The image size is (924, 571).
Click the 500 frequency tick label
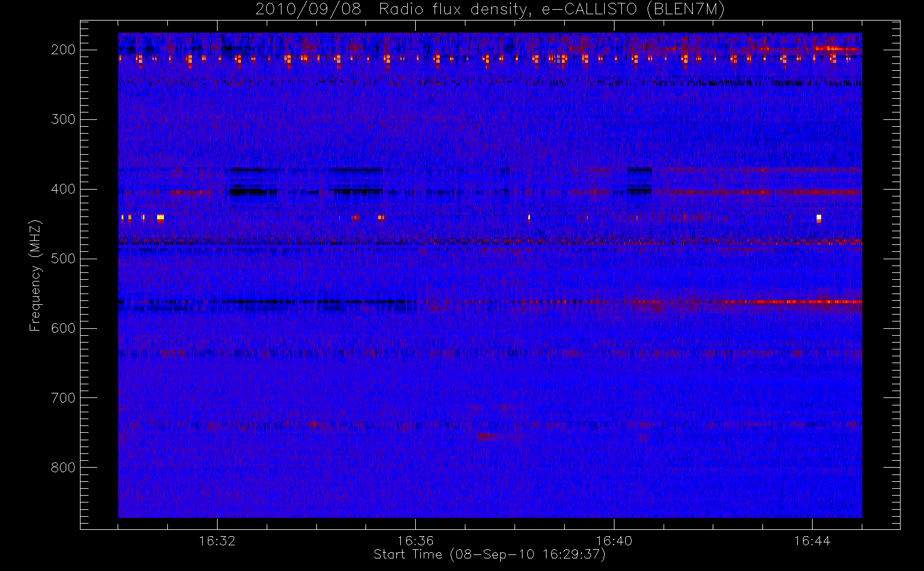[x=63, y=259]
